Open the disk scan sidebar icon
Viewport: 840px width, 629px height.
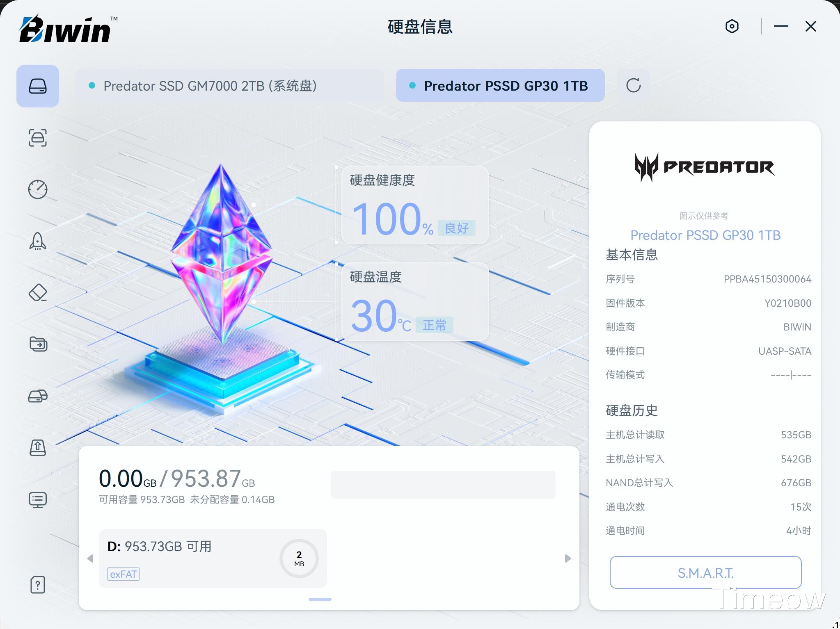coord(38,138)
